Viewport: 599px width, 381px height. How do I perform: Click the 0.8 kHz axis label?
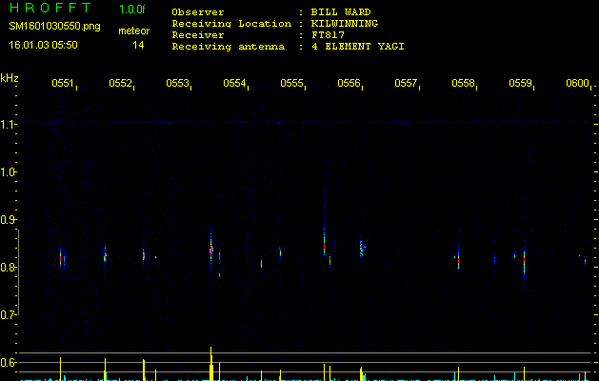[7, 267]
